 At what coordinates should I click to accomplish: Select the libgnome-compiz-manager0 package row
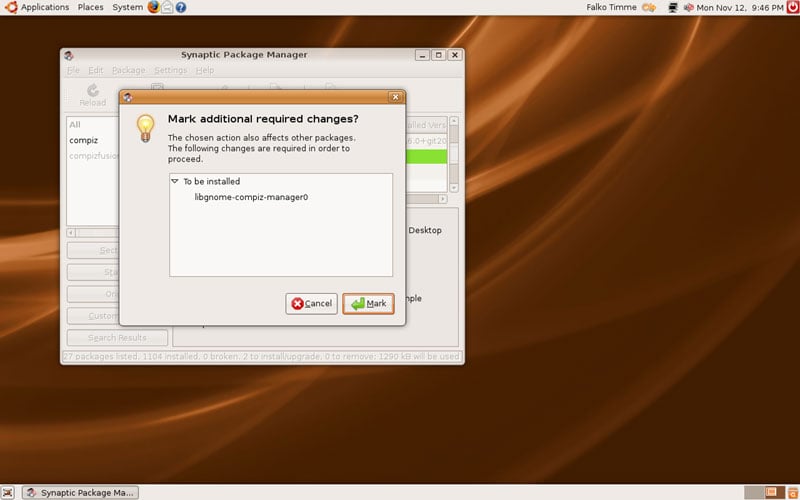pos(281,197)
